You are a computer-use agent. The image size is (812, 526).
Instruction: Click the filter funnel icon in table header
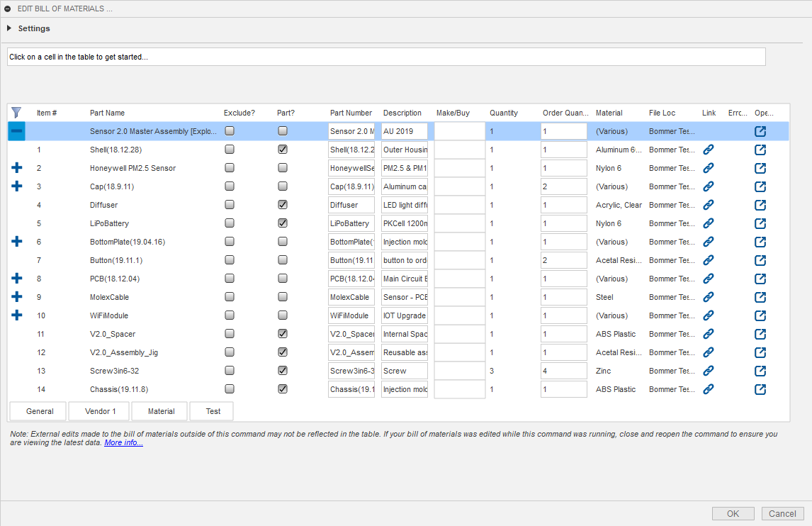pyautogui.click(x=16, y=113)
